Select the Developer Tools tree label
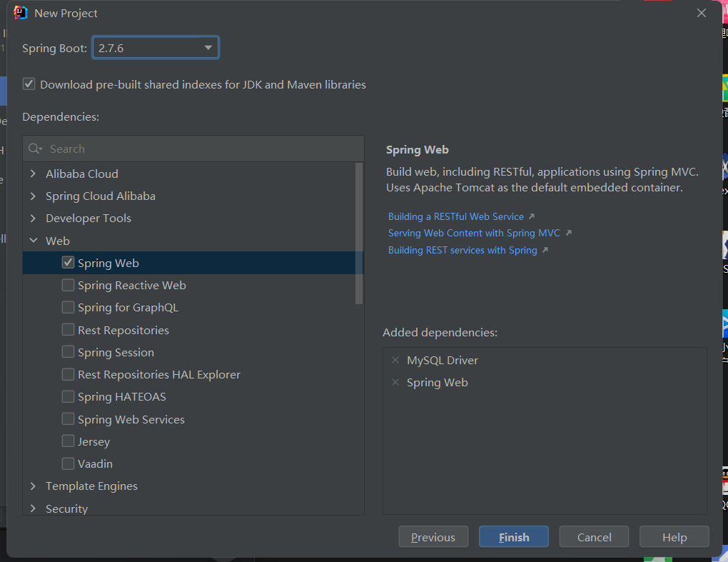 (x=89, y=218)
